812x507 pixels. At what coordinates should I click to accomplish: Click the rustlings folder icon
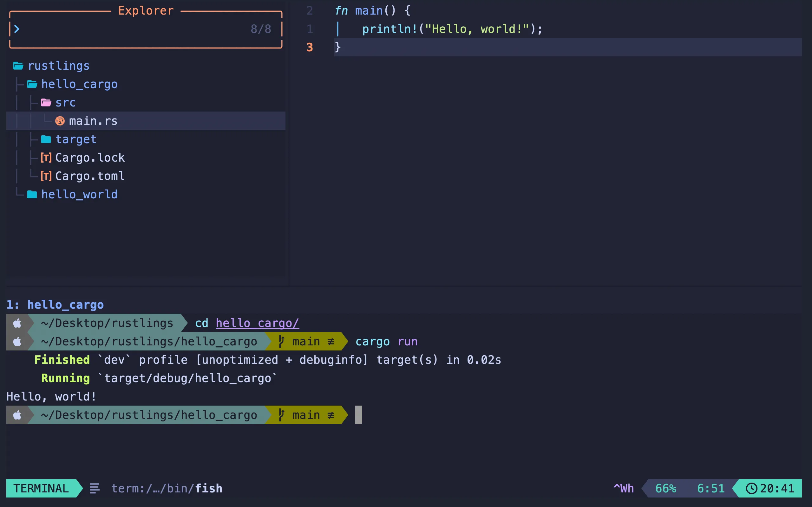coord(18,65)
